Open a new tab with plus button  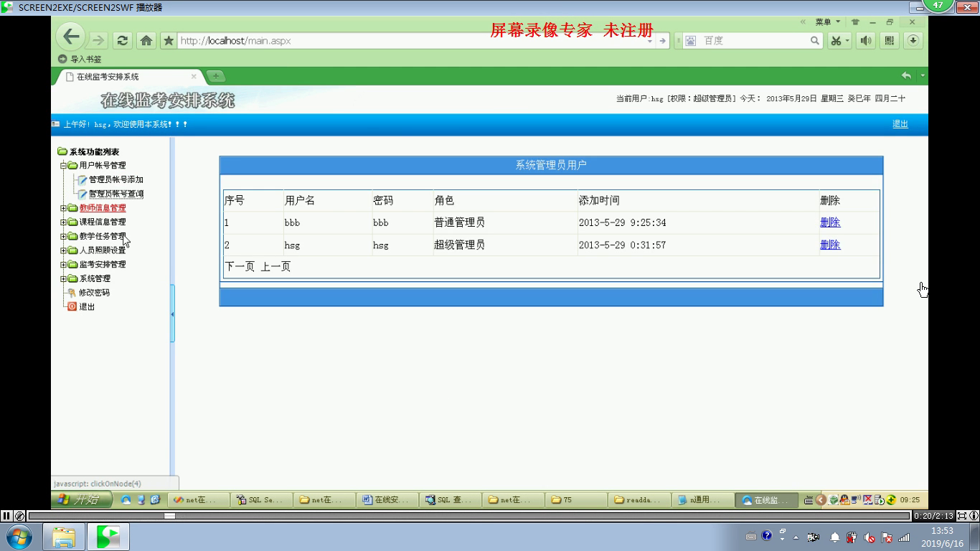click(x=215, y=76)
